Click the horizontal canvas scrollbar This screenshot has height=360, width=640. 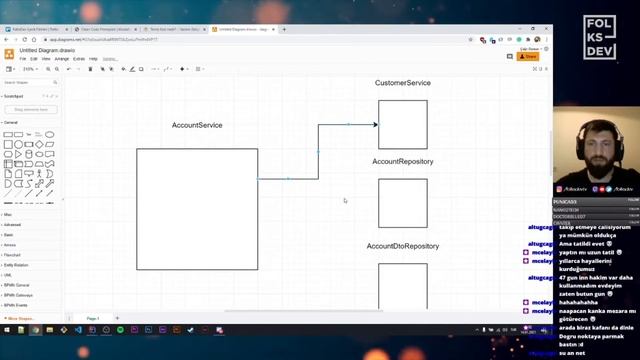(x=304, y=311)
